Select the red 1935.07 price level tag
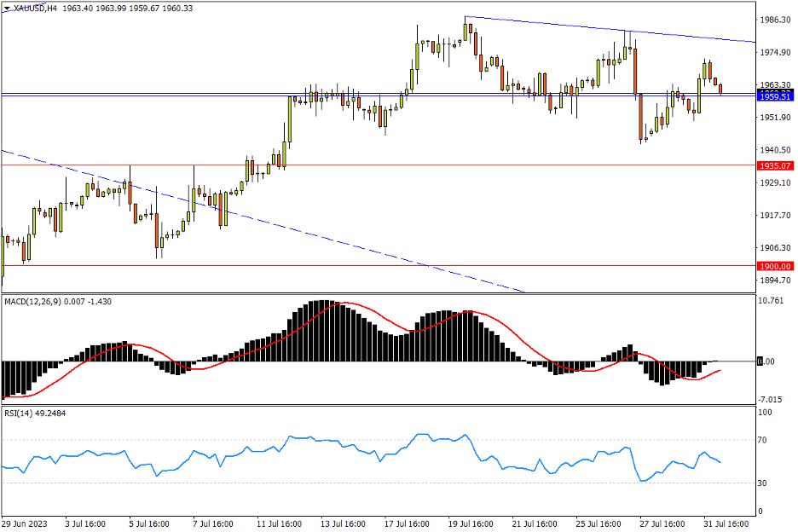 coord(775,165)
